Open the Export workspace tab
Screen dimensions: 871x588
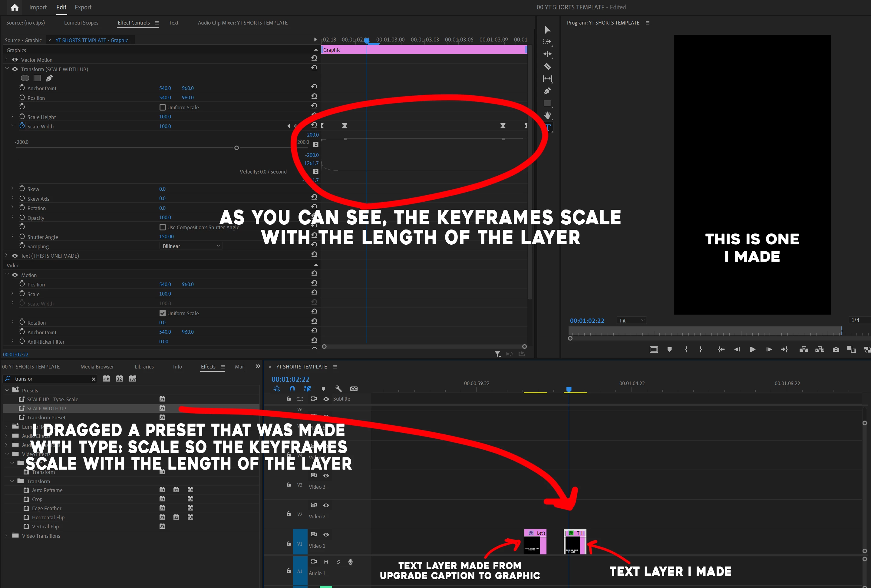click(83, 7)
